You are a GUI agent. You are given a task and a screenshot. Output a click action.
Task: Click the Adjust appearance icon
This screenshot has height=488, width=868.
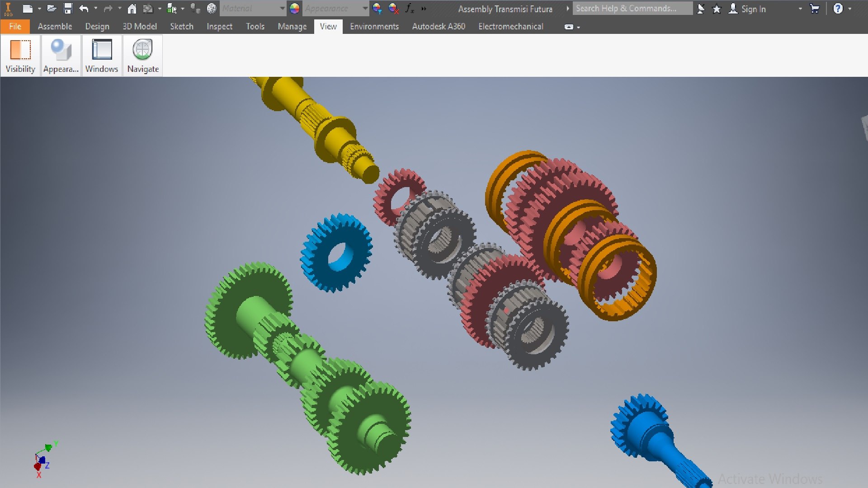[377, 9]
